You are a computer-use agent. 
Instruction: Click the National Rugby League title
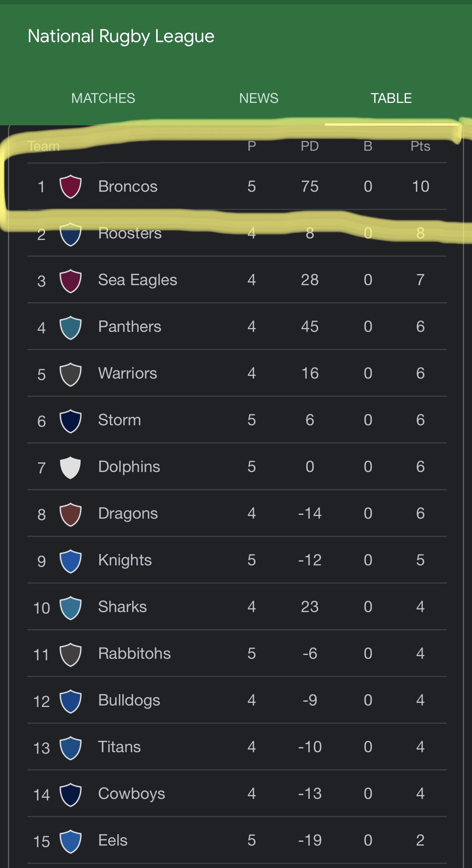coord(121,37)
